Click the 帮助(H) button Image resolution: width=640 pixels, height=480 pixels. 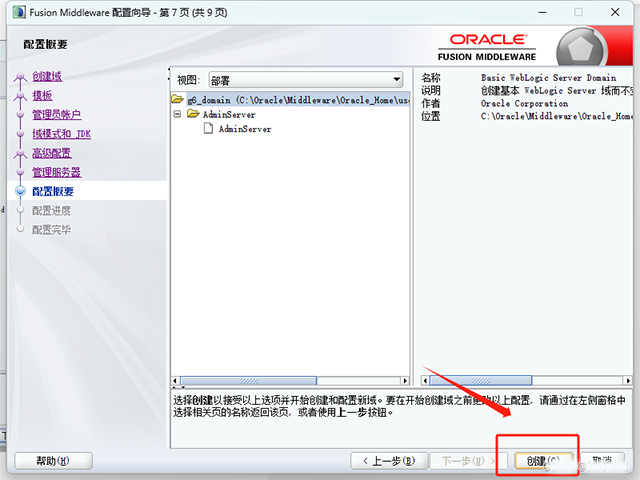tap(53, 461)
